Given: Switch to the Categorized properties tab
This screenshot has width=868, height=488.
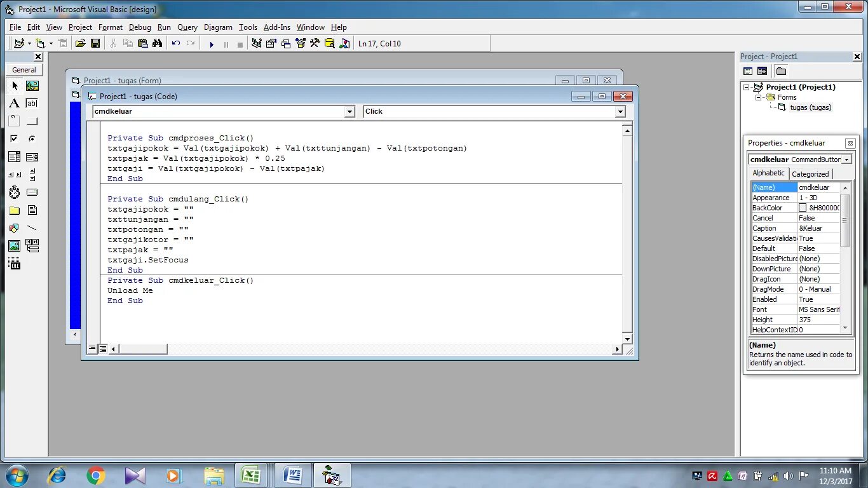Looking at the screenshot, I should tap(810, 174).
